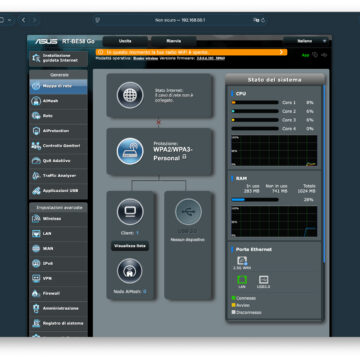Click the IPv6 sidebar icon

[36, 264]
